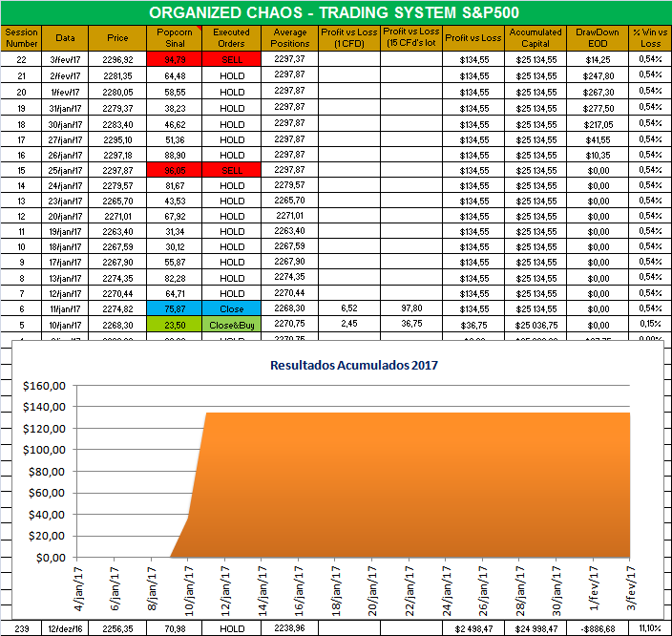The height and width of the screenshot is (636, 672).
Task: Select the Accumulated Capital header cell
Action: (535, 38)
